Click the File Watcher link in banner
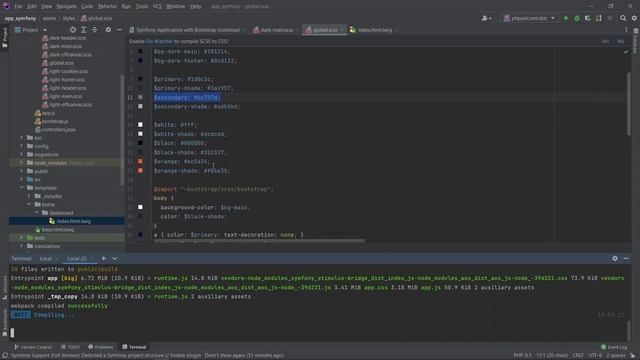640x360 pixels. (159, 41)
